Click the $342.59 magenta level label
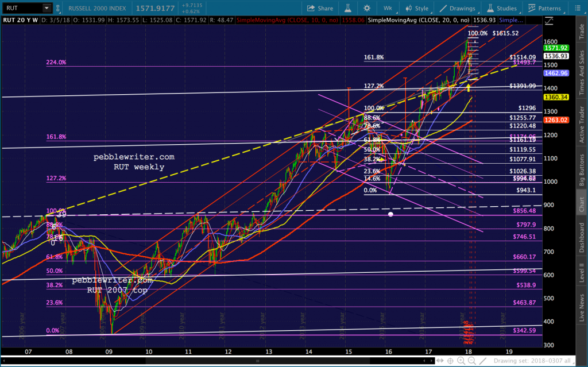Screen dimensions: 588x367 pyautogui.click(x=524, y=331)
